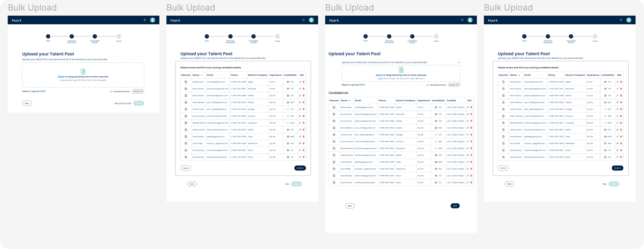This screenshot has height=249, width=644.
Task: Open the resume file of the Slack row, fourth frame
Action: point(503,157)
